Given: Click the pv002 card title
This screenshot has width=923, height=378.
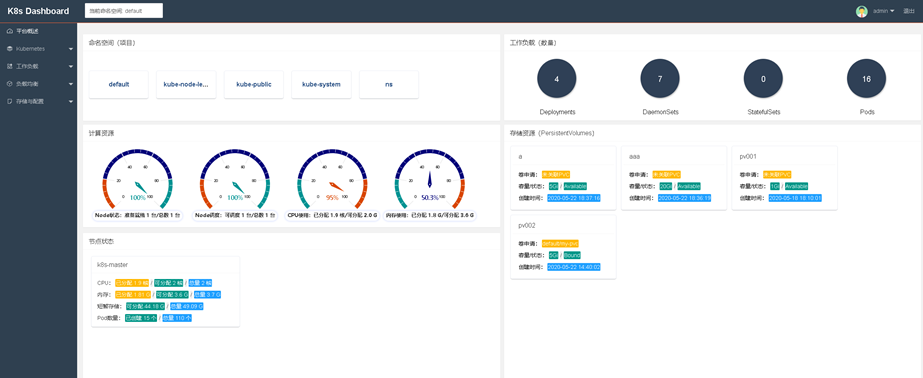Looking at the screenshot, I should click(x=527, y=226).
